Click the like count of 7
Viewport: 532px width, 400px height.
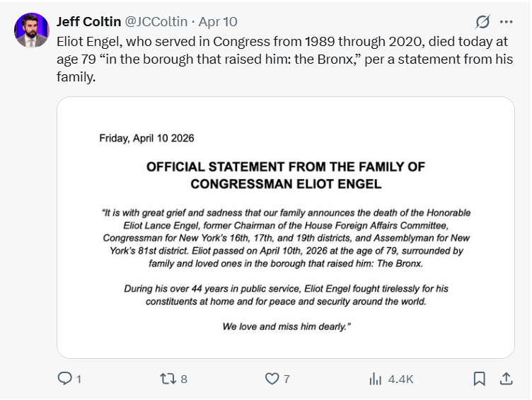[x=287, y=379]
